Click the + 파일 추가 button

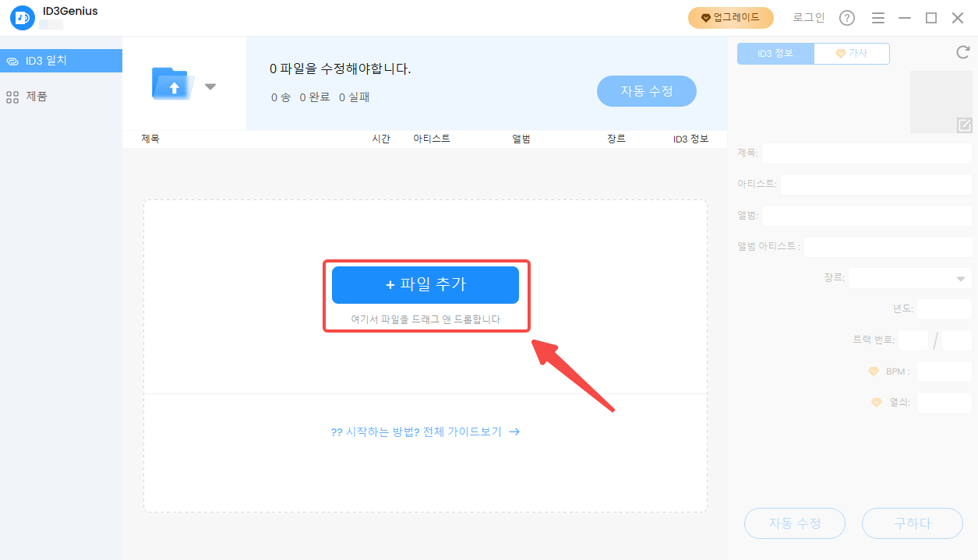click(x=425, y=285)
